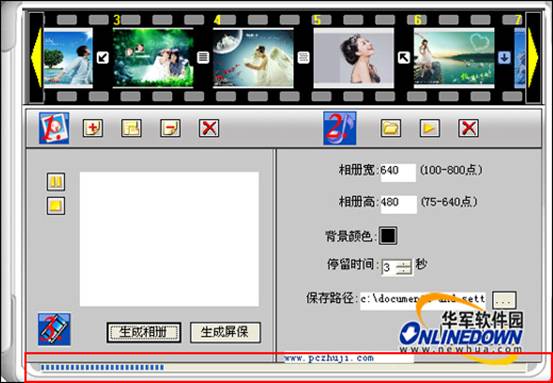Screen dimensions: 553x383
Task: Delete all photos with red X
Action: (209, 128)
